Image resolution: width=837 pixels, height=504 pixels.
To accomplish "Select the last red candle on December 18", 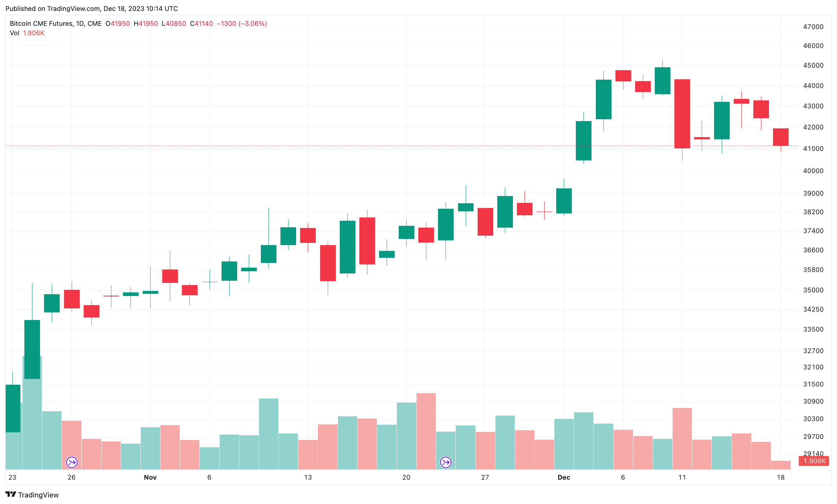I will click(x=781, y=137).
